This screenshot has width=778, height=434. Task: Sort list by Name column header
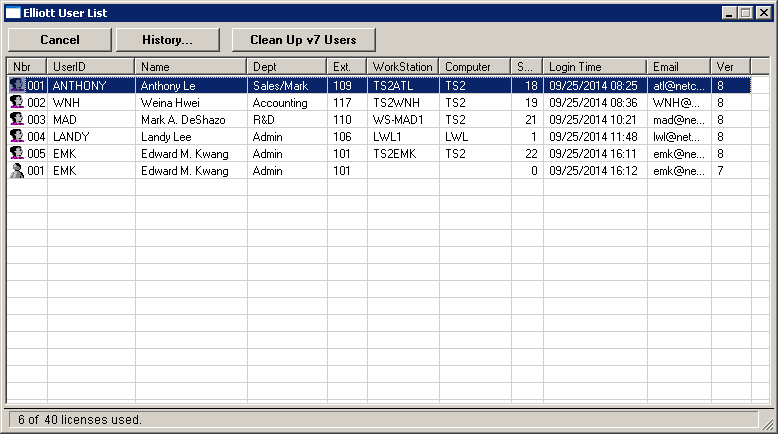coord(190,66)
